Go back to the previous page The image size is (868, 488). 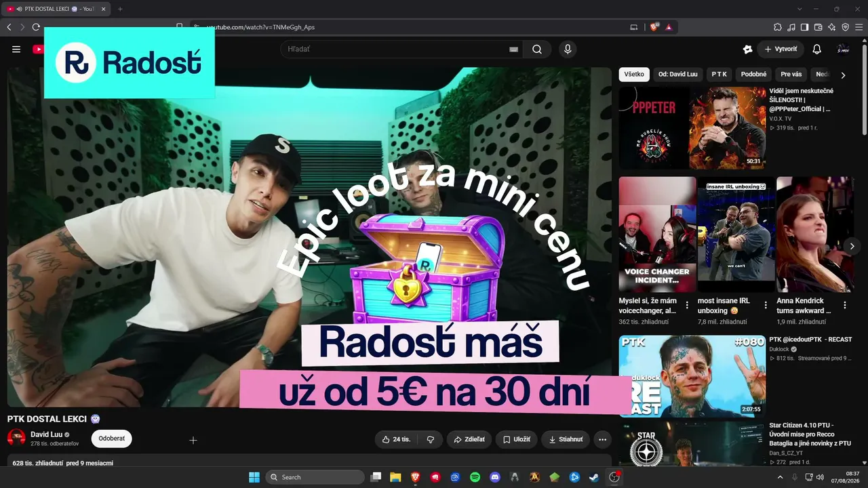coord(9,27)
